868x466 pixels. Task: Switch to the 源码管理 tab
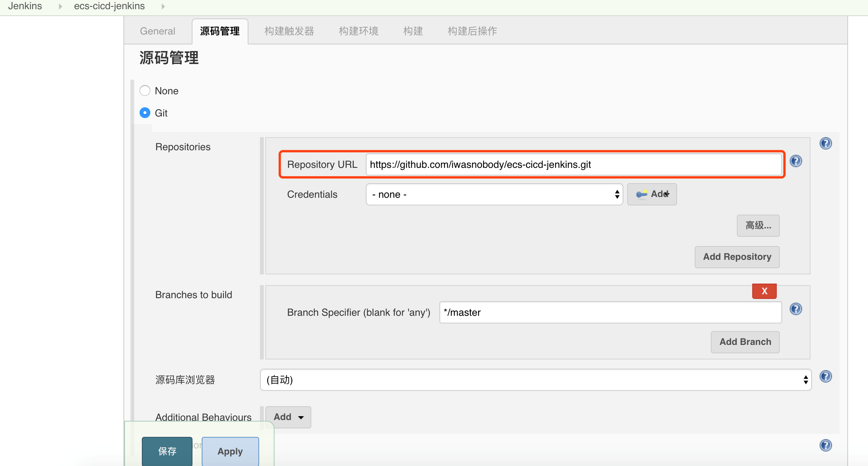click(x=220, y=31)
